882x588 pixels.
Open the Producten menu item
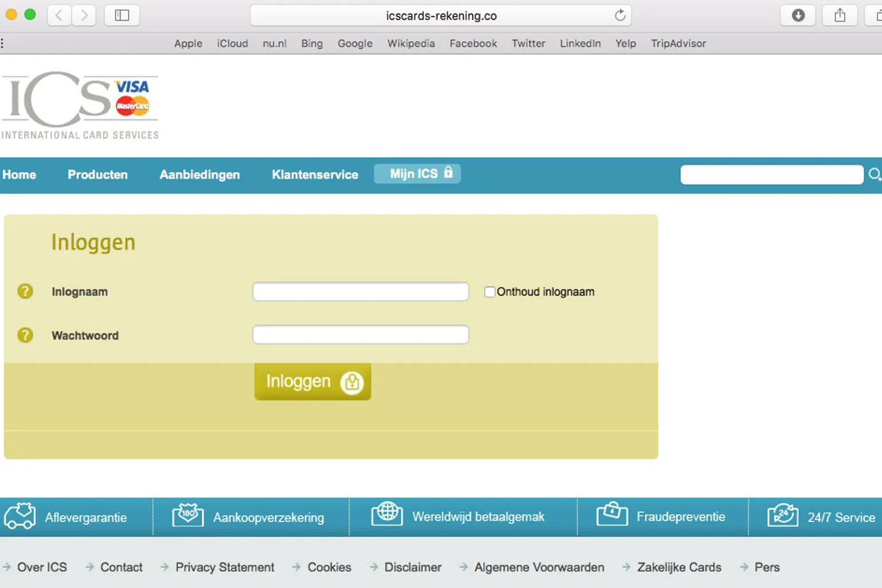[98, 175]
